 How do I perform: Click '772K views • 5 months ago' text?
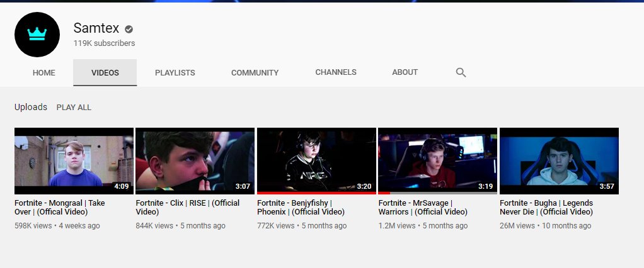(x=302, y=226)
